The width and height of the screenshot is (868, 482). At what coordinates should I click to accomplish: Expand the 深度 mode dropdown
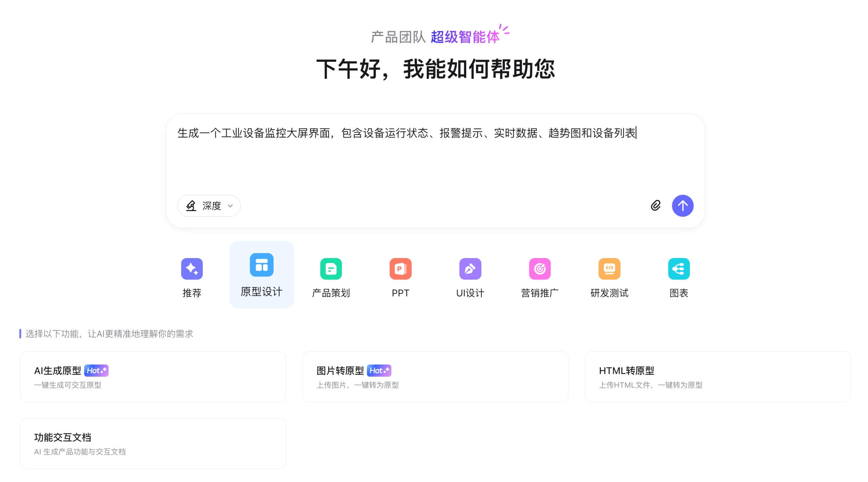(209, 206)
